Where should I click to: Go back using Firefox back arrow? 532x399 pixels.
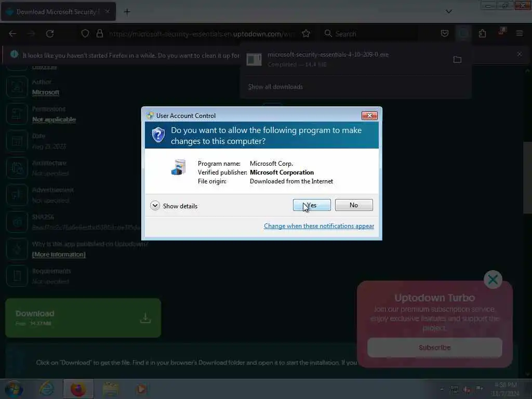12,34
